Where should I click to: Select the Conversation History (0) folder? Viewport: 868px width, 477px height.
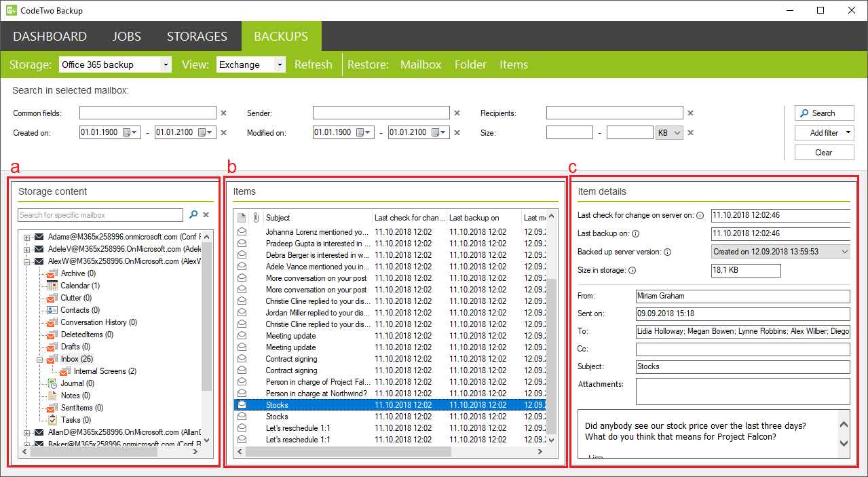[x=98, y=322]
